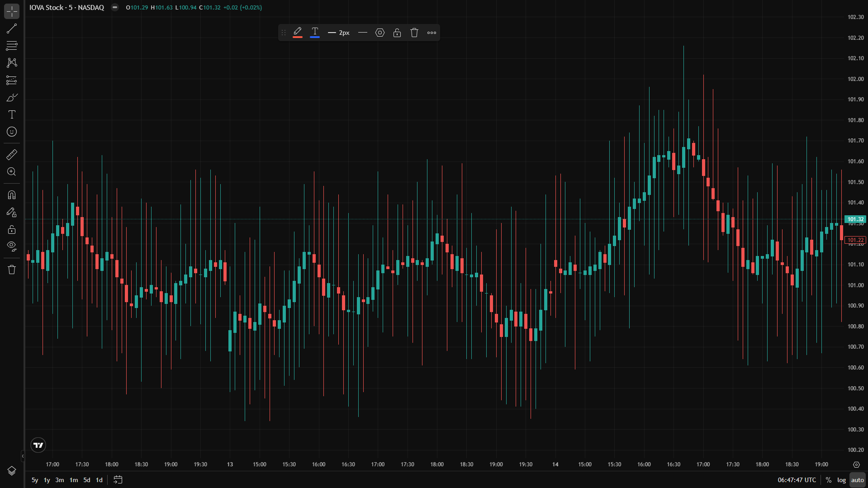Select the Brush drawing tool
The width and height of the screenshot is (868, 488).
click(11, 97)
